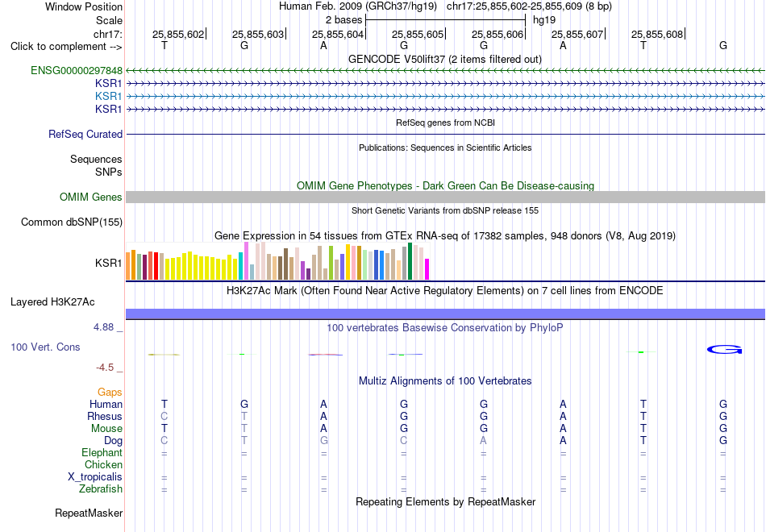Click the 25,855,605 coordinate label

pyautogui.click(x=417, y=35)
